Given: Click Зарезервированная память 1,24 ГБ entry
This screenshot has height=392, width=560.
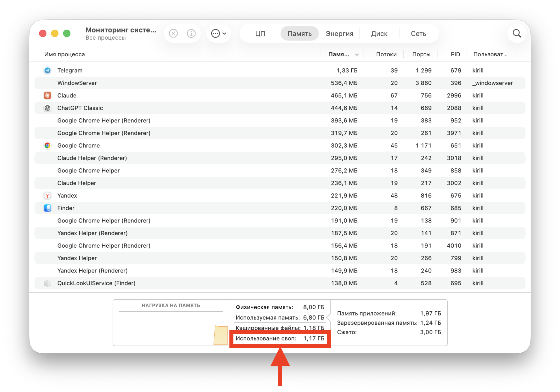Looking at the screenshot, I should [x=389, y=323].
